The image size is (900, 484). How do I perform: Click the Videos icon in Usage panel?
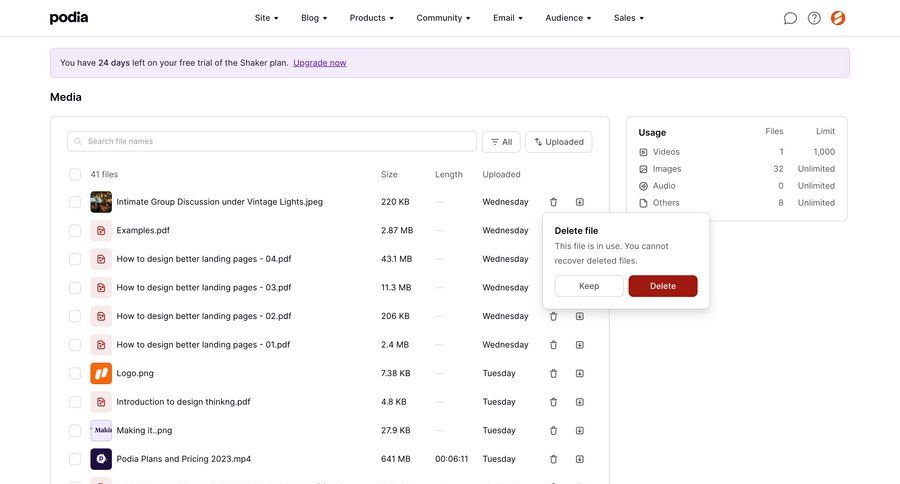643,152
